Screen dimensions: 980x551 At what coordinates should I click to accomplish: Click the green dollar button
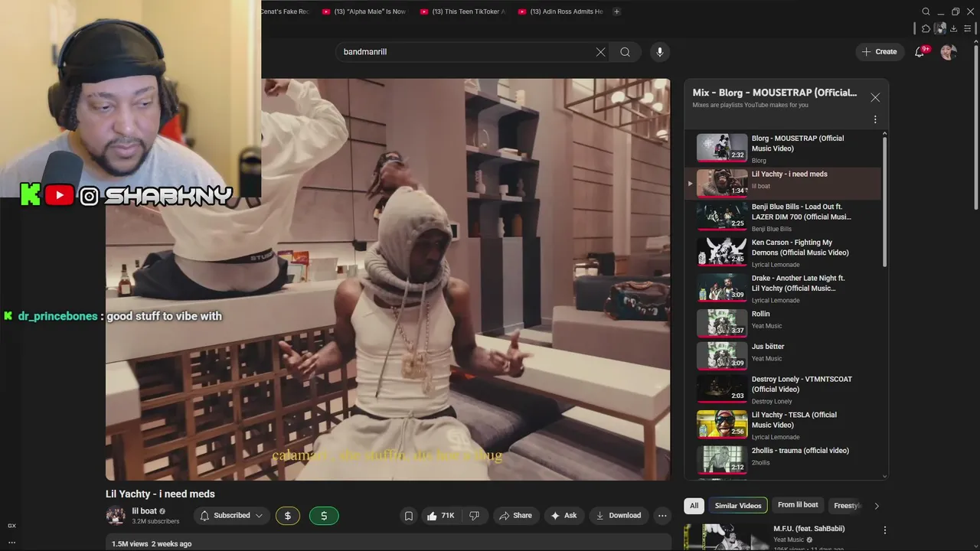(324, 516)
